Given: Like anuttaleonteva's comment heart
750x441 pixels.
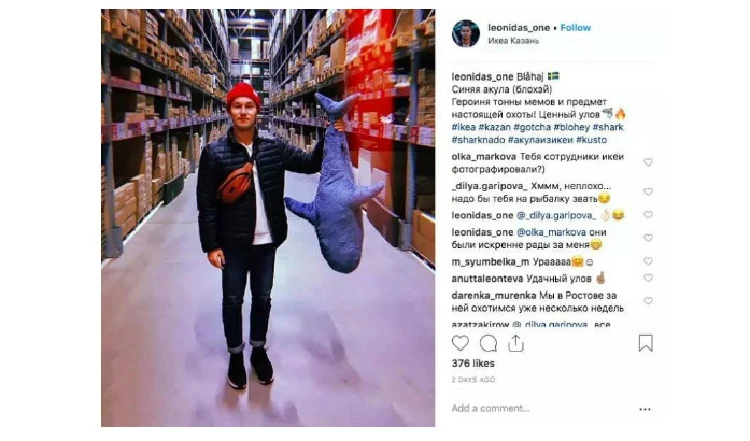Looking at the screenshot, I should pos(648,278).
